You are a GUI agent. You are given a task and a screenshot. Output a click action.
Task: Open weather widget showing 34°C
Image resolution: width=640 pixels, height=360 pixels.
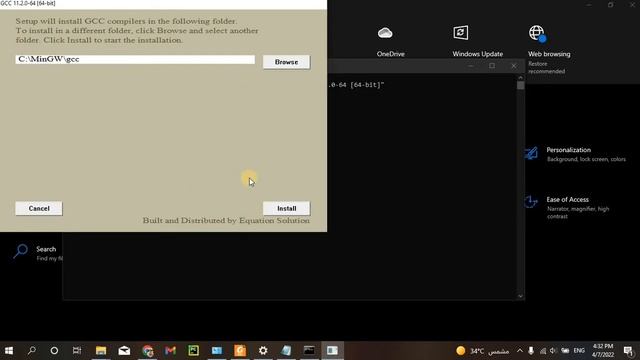pos(482,351)
